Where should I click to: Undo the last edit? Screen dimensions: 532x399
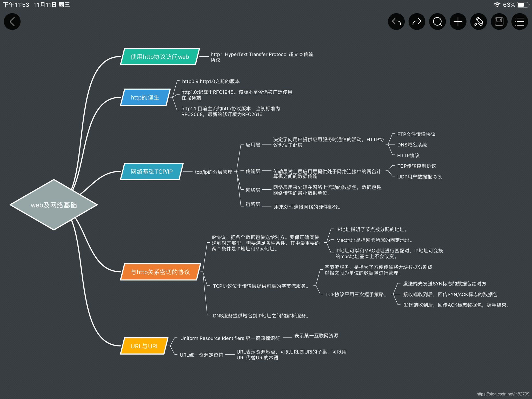point(396,22)
